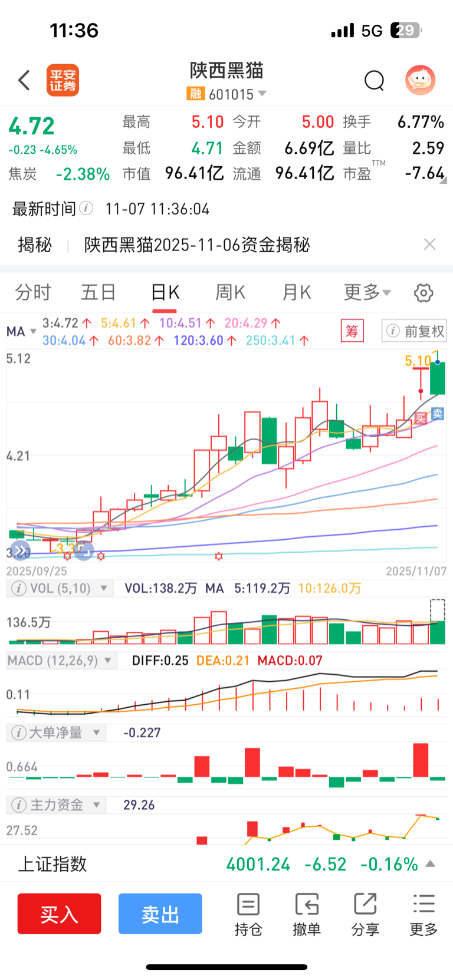Tap the 大单净量 value -0.227

pos(142,732)
